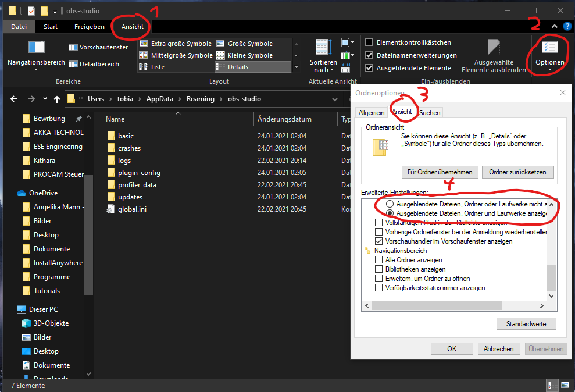The image size is (575, 392).
Task: Go up one folder level arrow
Action: [x=57, y=99]
